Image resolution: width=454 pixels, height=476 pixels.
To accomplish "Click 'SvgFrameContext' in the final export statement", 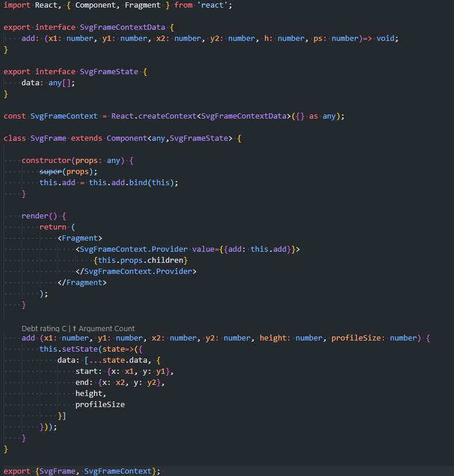I will click(118, 471).
